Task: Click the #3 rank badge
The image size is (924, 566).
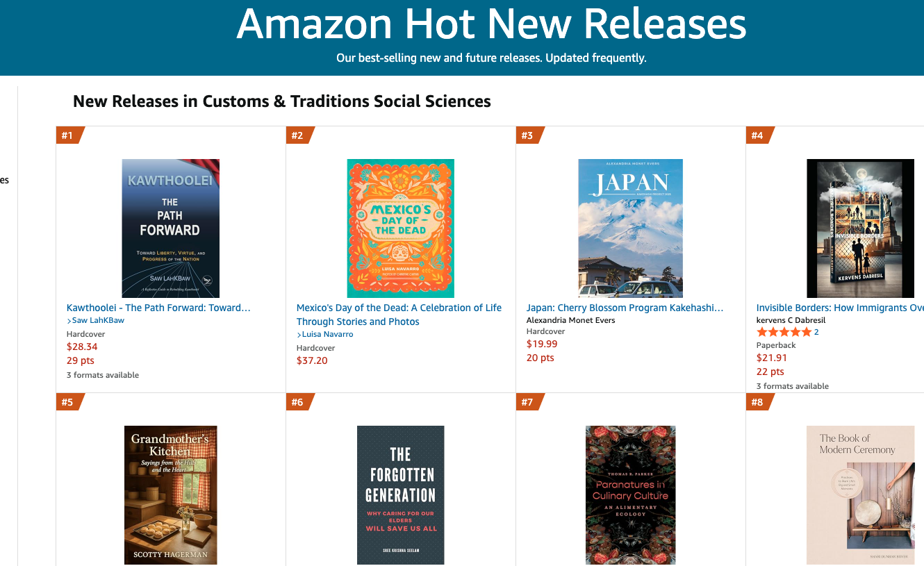Action: (x=528, y=135)
